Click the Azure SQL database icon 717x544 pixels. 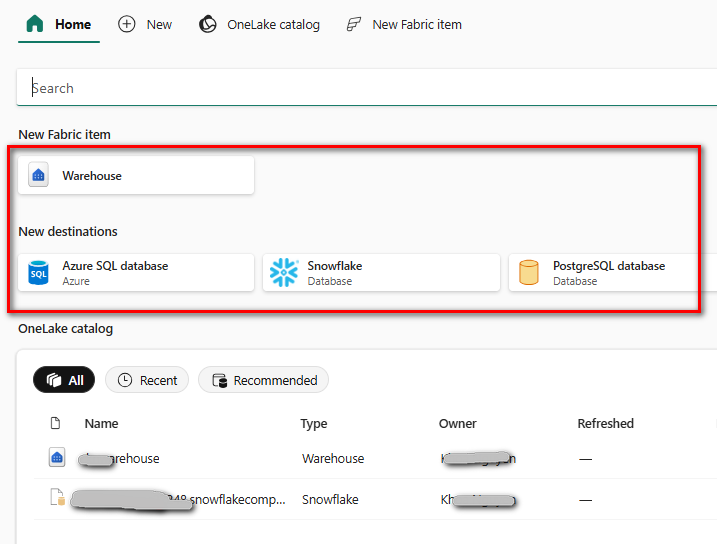pos(39,273)
